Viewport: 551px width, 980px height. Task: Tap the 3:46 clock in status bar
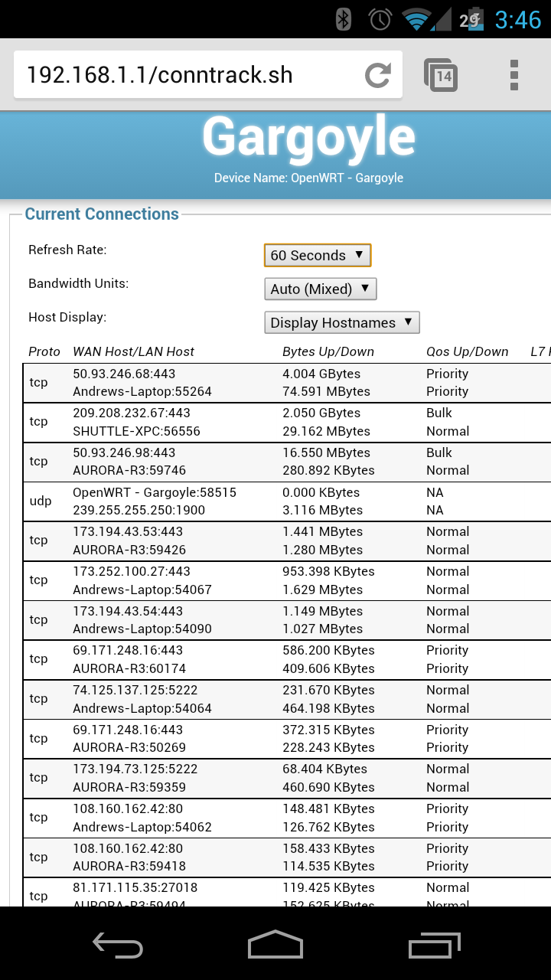(518, 19)
